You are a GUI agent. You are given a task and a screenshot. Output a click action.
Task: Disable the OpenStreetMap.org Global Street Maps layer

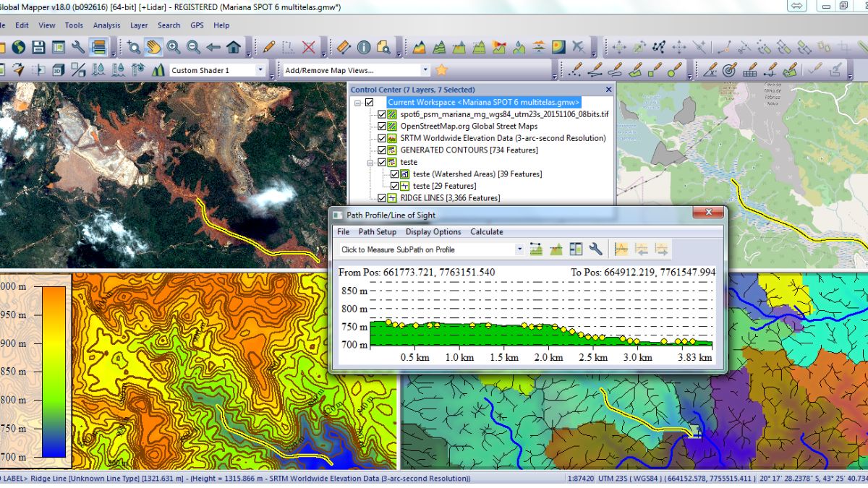pos(381,127)
